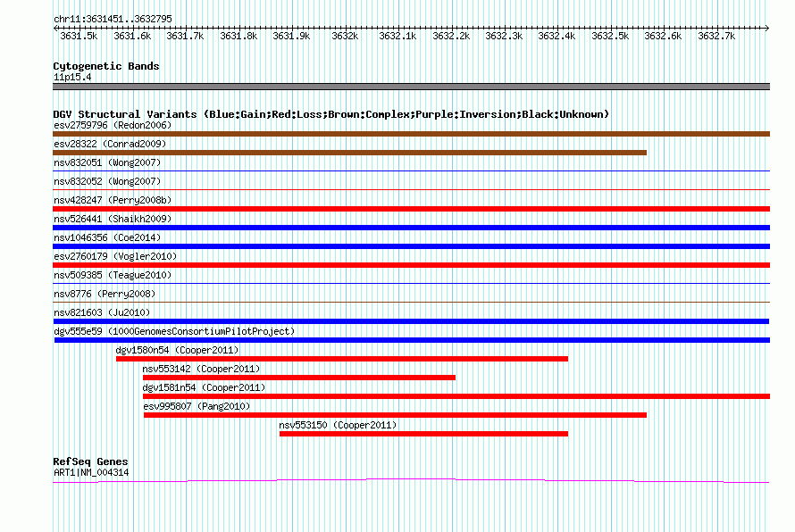Image resolution: width=795 pixels, height=532 pixels.
Task: Open the esv28322 (Conrad2009) label
Action: [110, 144]
